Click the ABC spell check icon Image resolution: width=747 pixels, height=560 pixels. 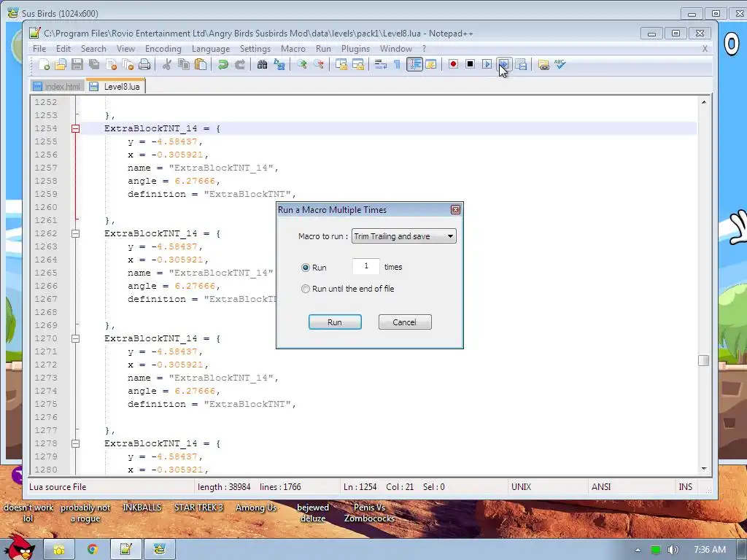560,64
